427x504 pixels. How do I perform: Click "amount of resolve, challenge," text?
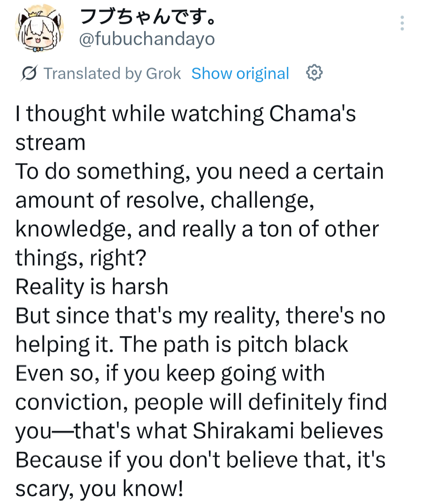(164, 200)
